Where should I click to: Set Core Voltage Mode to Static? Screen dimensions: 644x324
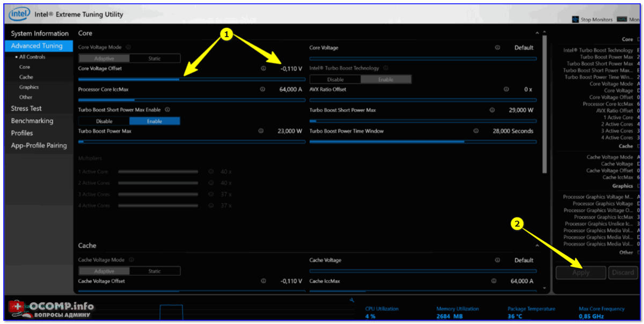[x=155, y=59]
